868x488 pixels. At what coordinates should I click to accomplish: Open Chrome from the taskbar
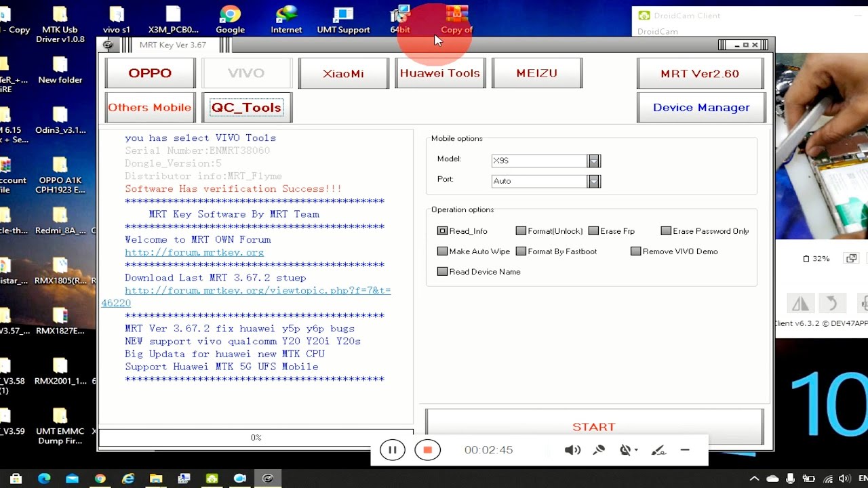(100, 479)
